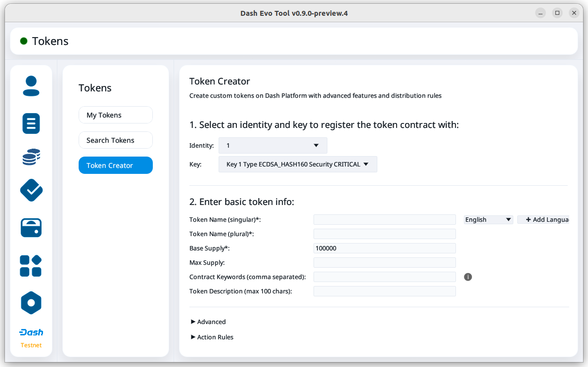Click the Add Language button
Viewport: 588px width, 367px height.
(543, 220)
